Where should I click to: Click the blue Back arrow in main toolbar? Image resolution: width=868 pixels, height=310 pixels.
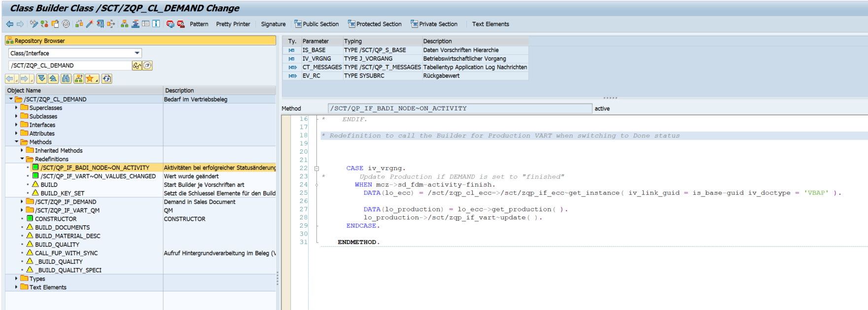(9, 24)
